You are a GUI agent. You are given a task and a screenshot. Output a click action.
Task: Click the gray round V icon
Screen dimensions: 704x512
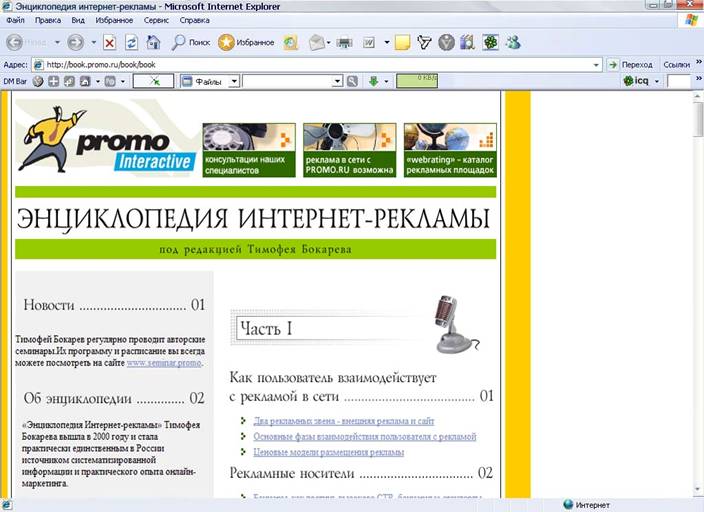446,43
